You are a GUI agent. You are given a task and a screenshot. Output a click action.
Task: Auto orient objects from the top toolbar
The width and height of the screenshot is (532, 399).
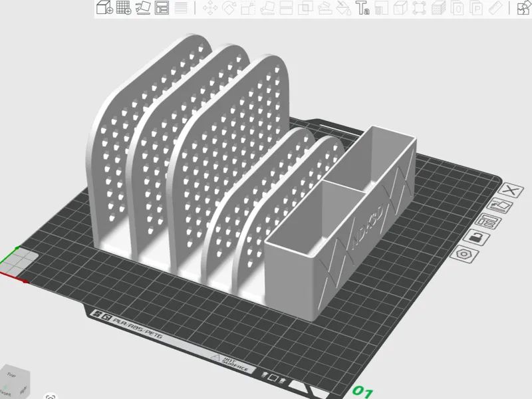(x=143, y=7)
